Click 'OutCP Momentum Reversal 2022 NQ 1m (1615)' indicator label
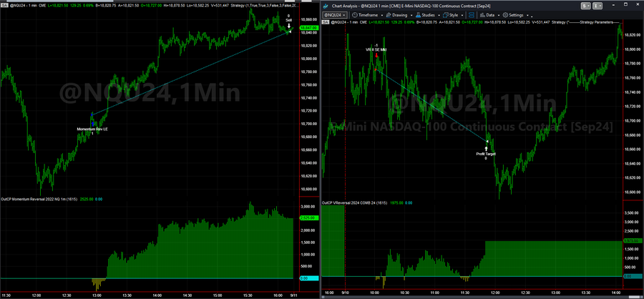Image resolution: width=644 pixels, height=299 pixels. (41, 199)
